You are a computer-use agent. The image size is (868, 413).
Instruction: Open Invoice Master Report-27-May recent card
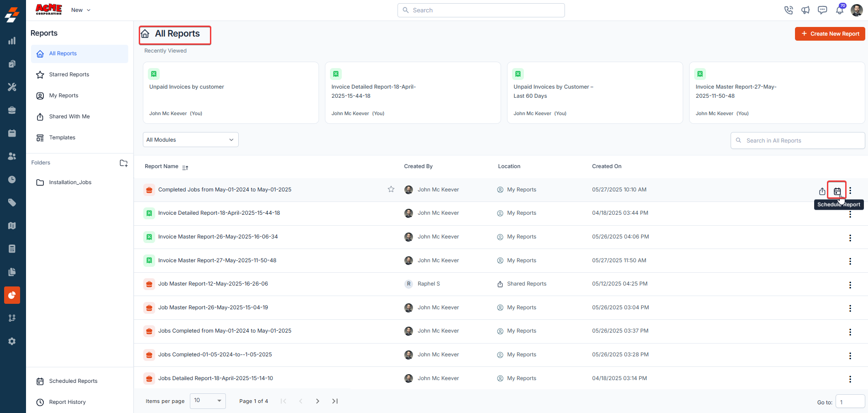point(777,93)
